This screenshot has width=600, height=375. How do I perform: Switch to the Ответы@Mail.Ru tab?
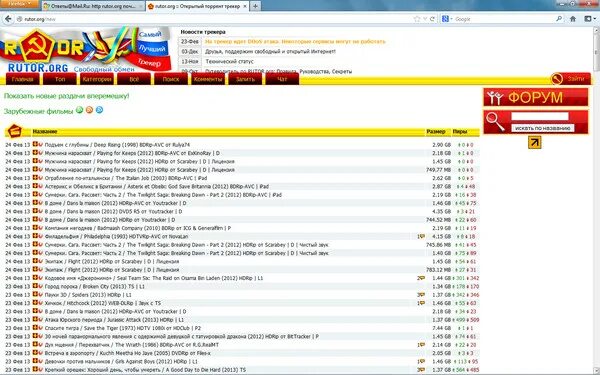(x=93, y=6)
